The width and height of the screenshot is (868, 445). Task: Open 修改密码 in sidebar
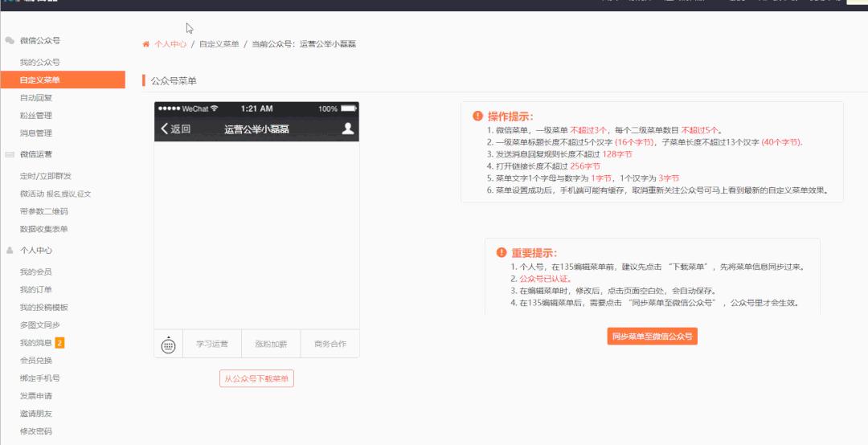(36, 431)
